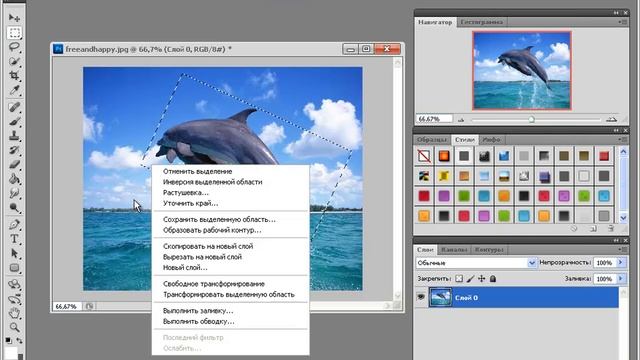Image resolution: width=640 pixels, height=360 pixels.
Task: Select the Path Selection tool
Action: point(14,253)
